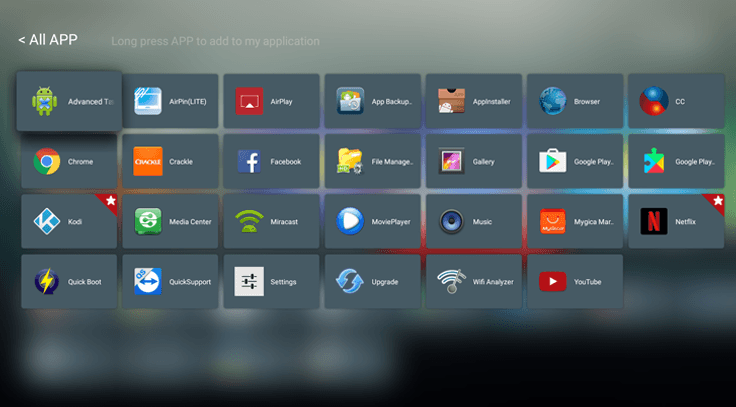Launch Kodi
This screenshot has width=736, height=407.
(69, 221)
